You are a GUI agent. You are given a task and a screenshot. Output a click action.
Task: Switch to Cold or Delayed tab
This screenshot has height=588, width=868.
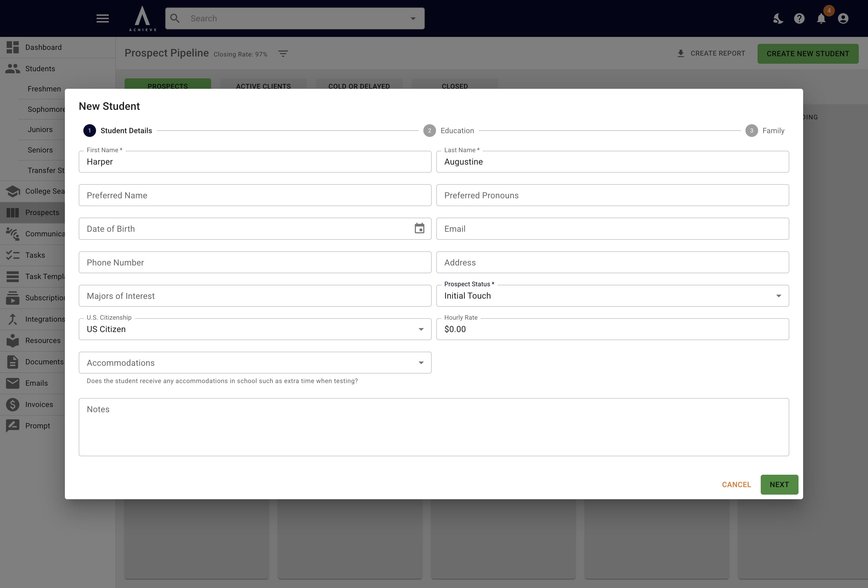coord(359,84)
